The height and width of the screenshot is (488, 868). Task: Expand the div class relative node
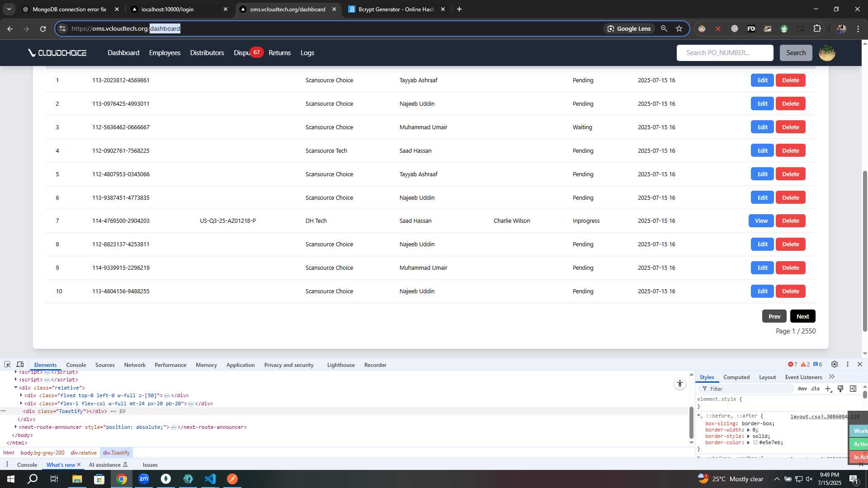pyautogui.click(x=16, y=387)
